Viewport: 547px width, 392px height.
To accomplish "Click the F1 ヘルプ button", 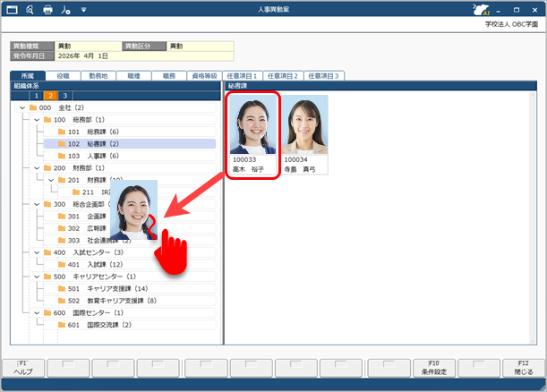I will pos(23,368).
